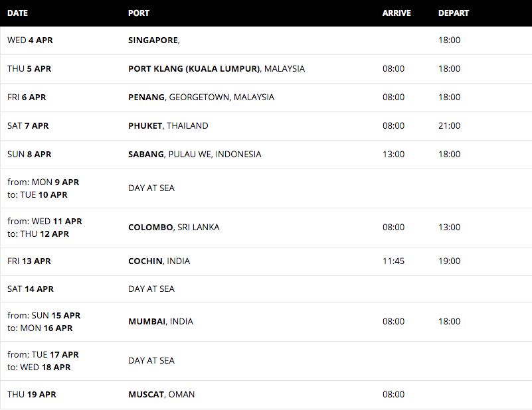Click the ARRIVE column header
This screenshot has height=410, width=532.
coord(397,13)
